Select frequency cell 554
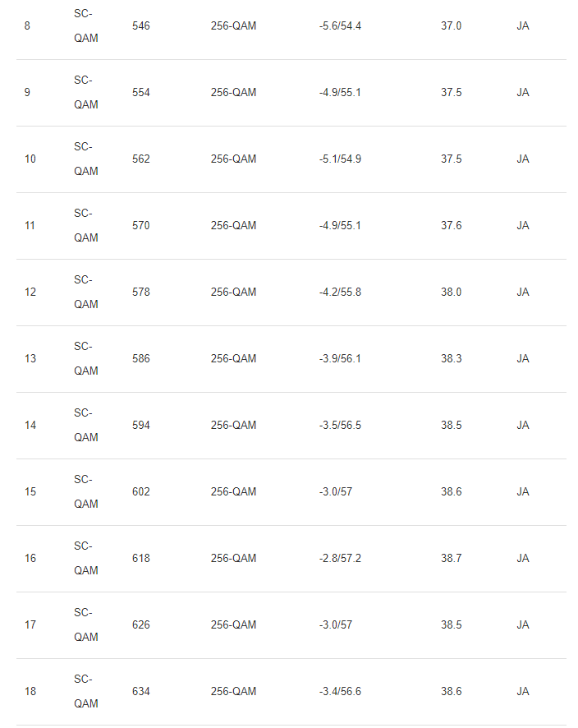The width and height of the screenshot is (578, 728). (141, 93)
